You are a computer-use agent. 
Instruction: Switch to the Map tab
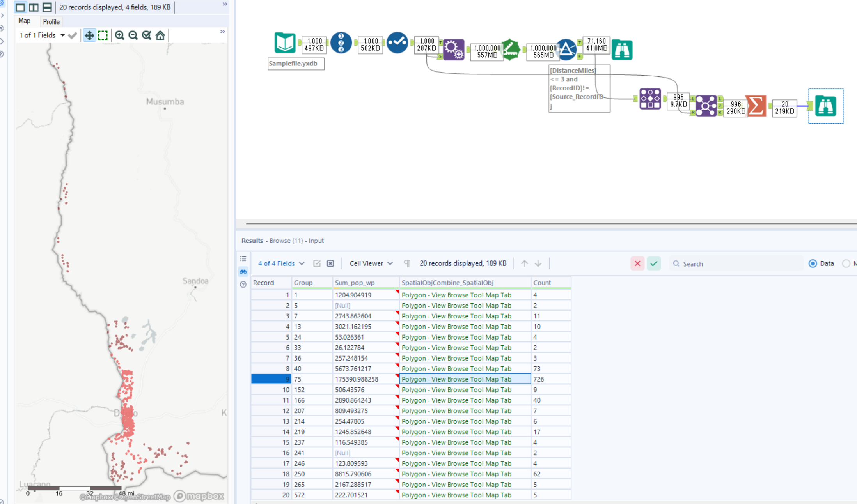[24, 21]
